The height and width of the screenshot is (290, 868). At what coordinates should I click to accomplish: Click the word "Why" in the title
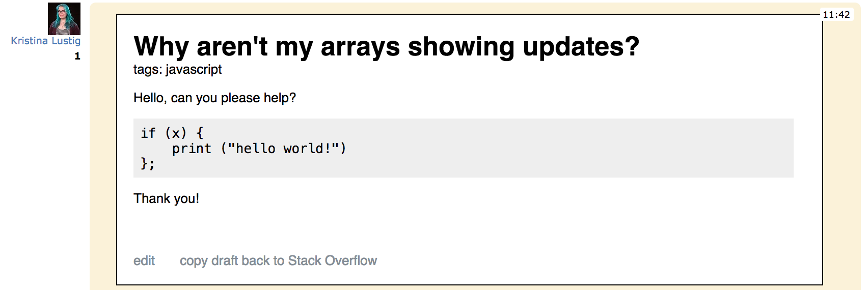[161, 47]
